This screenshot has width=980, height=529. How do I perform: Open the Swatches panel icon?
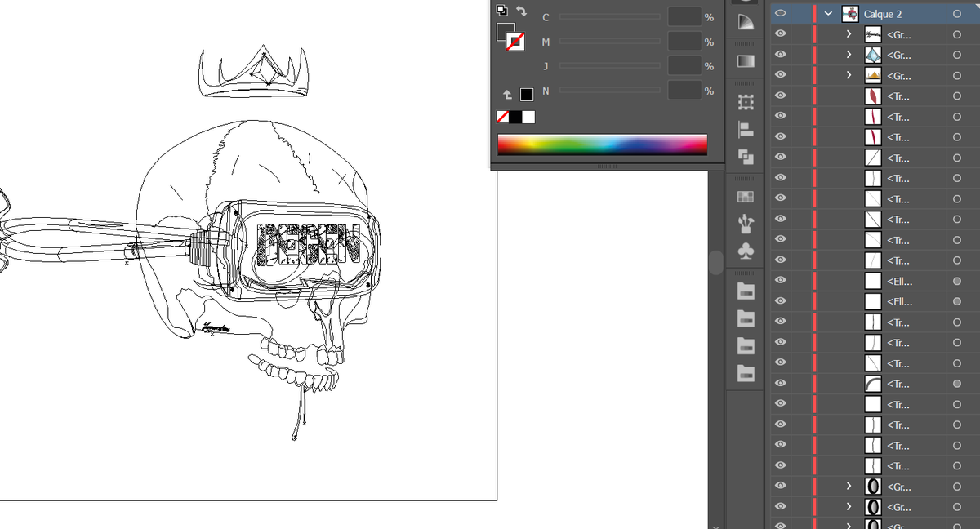[746, 197]
